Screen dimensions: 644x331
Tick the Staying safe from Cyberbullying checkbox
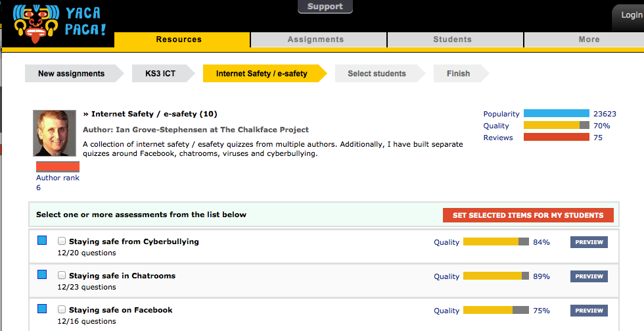coord(62,241)
